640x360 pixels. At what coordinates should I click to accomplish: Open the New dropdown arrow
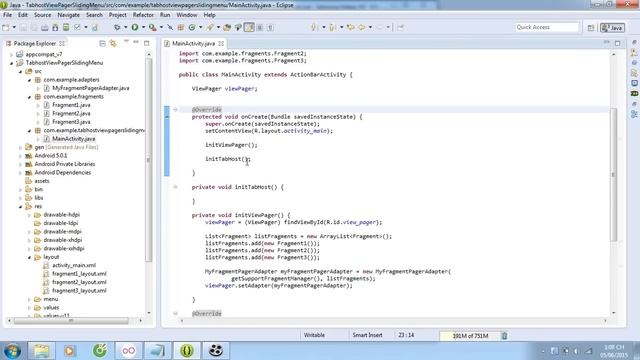tap(14, 27)
